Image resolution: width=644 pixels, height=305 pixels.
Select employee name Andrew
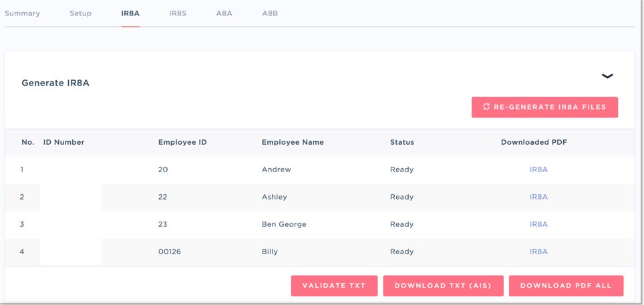coord(277,170)
